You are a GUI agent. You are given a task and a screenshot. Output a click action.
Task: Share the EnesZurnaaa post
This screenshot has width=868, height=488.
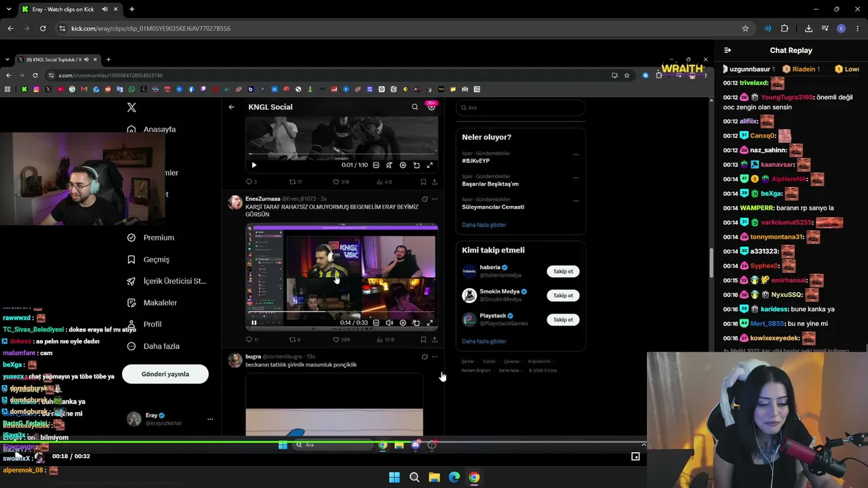[435, 340]
